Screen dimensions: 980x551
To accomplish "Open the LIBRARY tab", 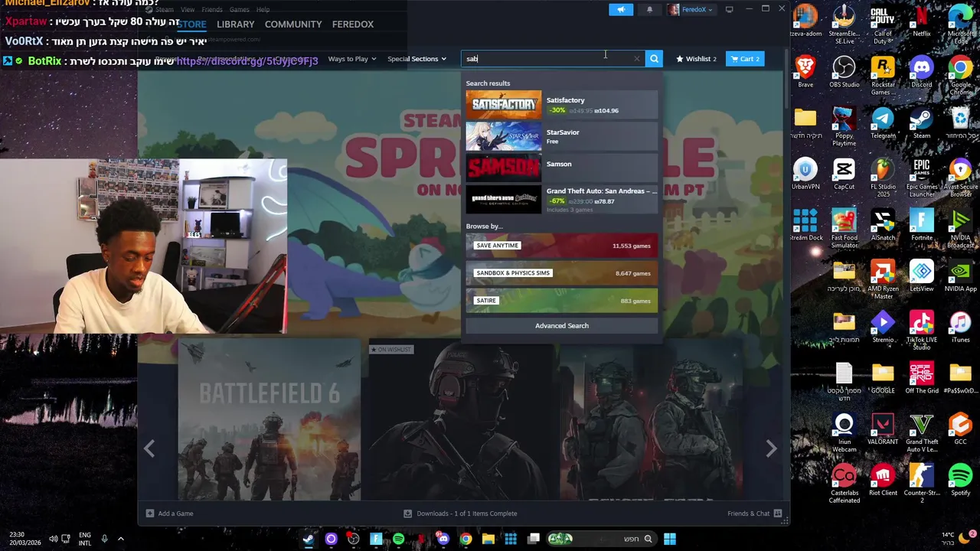I will click(235, 24).
